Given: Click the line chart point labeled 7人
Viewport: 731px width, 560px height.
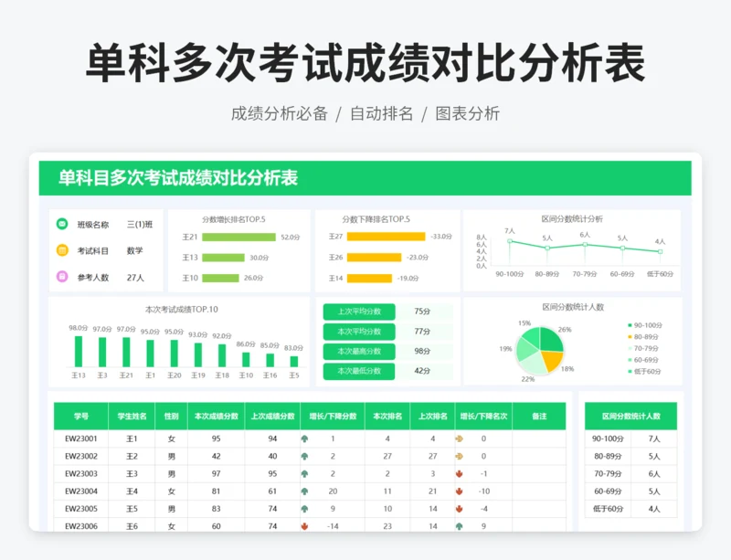Looking at the screenshot, I should click(510, 241).
